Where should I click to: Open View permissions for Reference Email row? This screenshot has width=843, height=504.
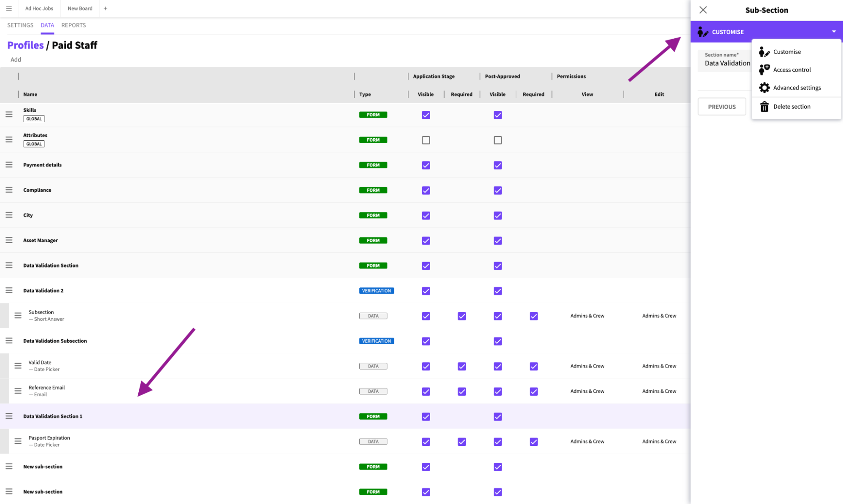pyautogui.click(x=587, y=391)
